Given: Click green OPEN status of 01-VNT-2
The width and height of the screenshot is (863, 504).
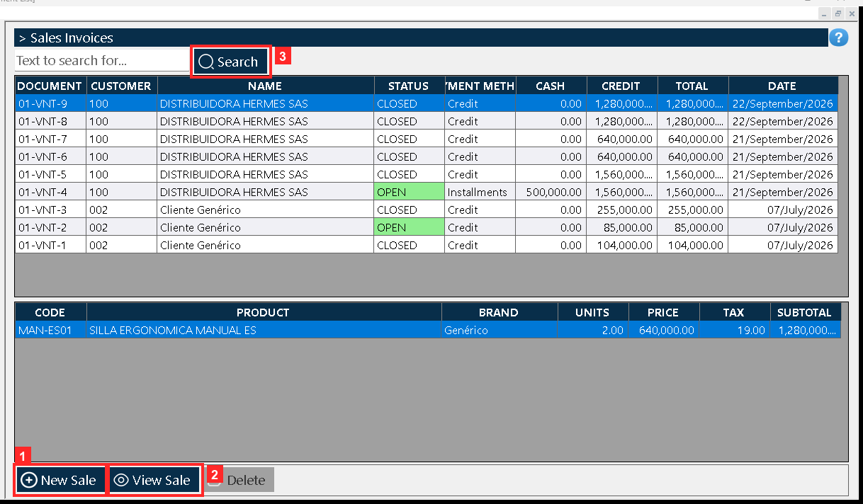Looking at the screenshot, I should (409, 227).
